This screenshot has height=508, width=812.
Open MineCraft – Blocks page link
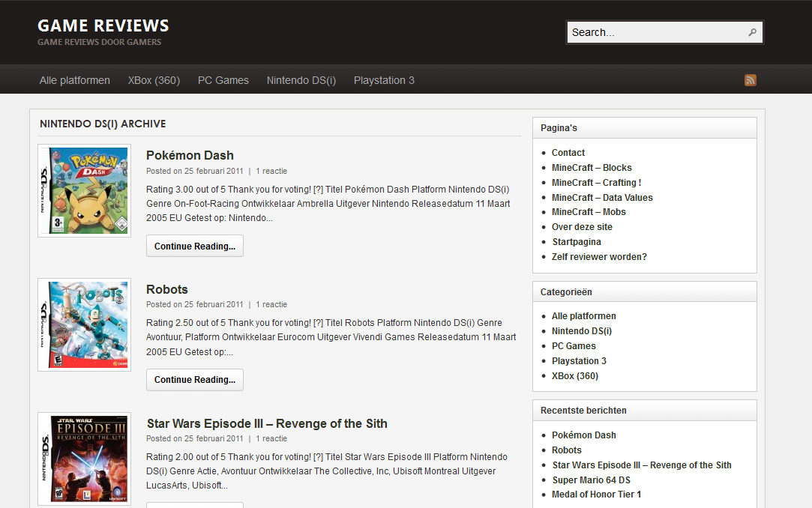point(592,168)
